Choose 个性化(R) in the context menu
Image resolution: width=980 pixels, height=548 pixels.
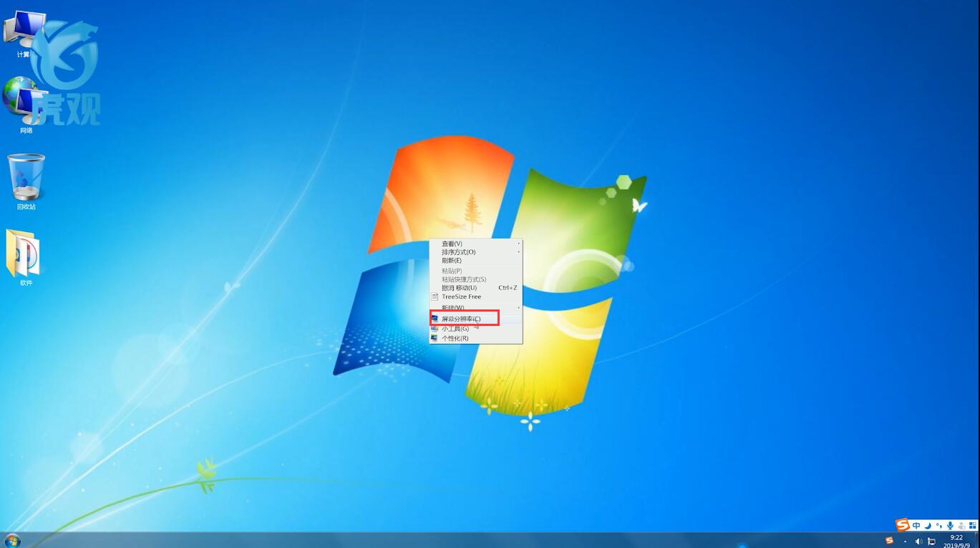tap(475, 338)
